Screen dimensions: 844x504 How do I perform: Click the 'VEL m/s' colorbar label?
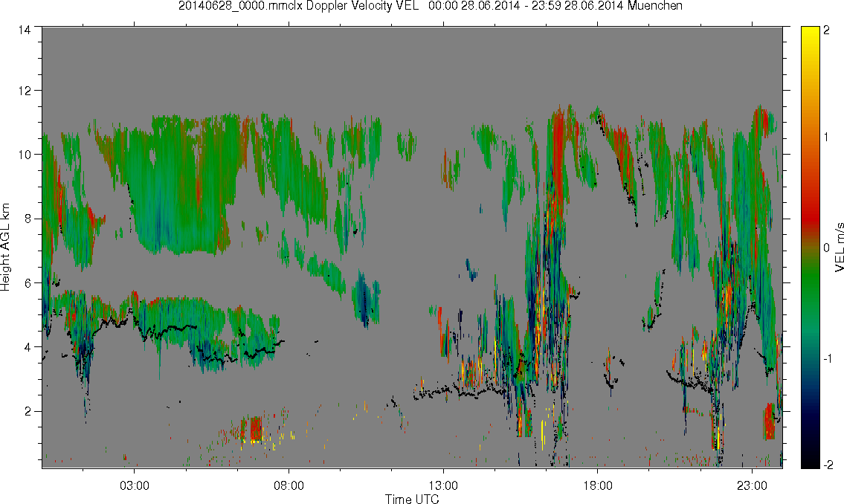point(838,247)
